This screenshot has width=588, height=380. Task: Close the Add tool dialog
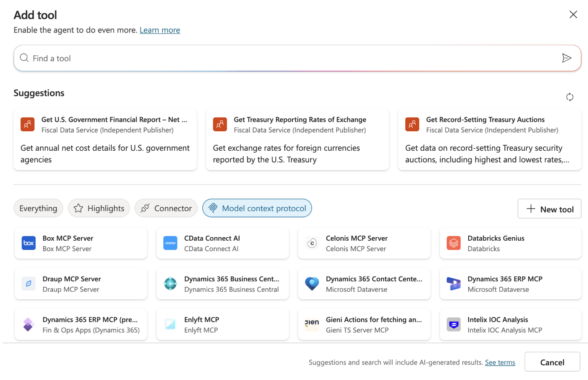click(573, 15)
